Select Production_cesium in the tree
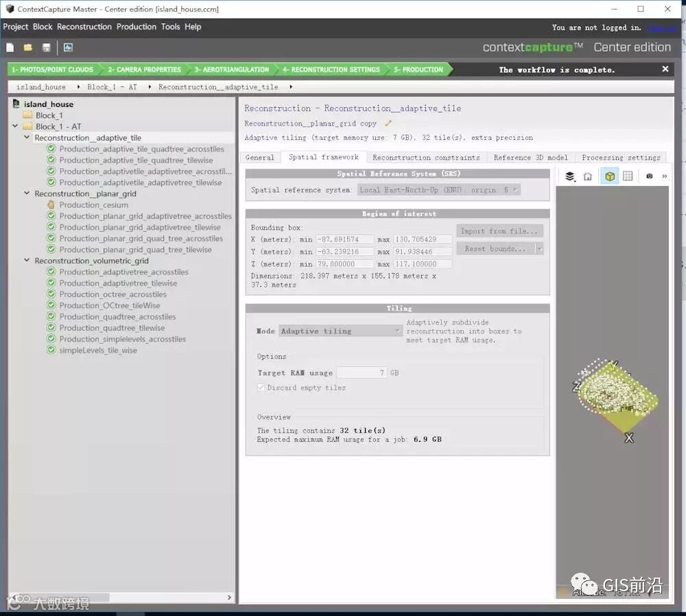Image resolution: width=686 pixels, height=616 pixels. pos(93,204)
